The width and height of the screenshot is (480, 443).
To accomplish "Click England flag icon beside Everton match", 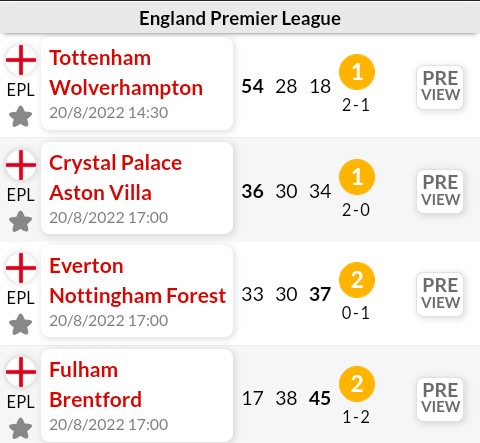I will (21, 268).
